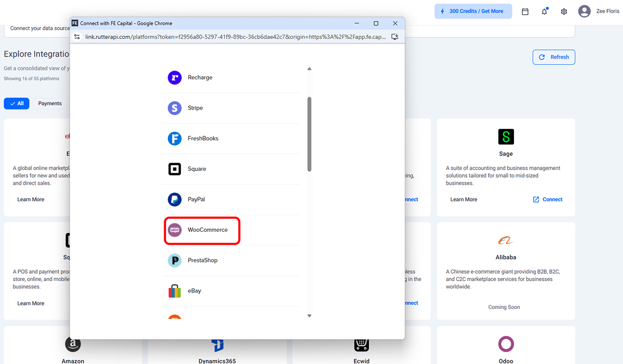This screenshot has height=364, width=623.
Task: Select the Square logo icon
Action: [174, 169]
